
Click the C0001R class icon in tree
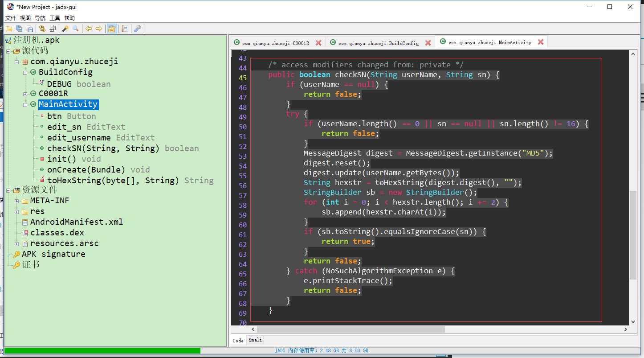(x=33, y=94)
